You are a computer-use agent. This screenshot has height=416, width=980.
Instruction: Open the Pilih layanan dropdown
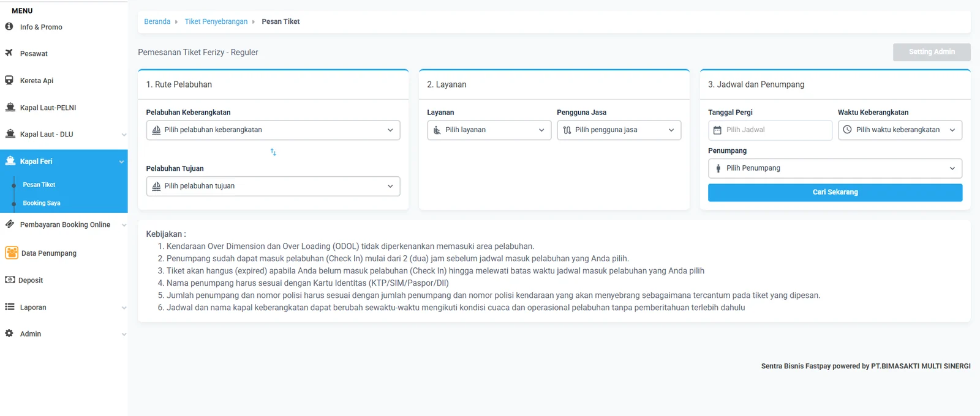(489, 130)
